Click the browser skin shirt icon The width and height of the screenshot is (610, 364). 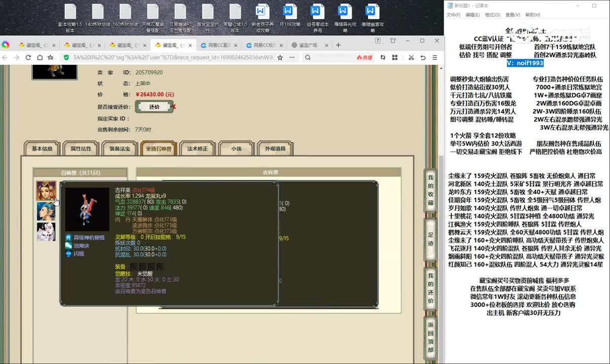coord(393,40)
